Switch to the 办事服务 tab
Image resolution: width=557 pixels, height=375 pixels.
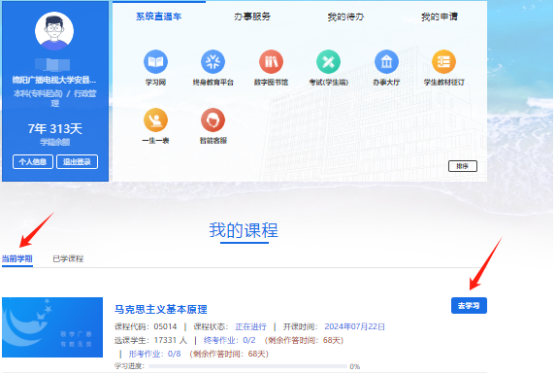[252, 16]
